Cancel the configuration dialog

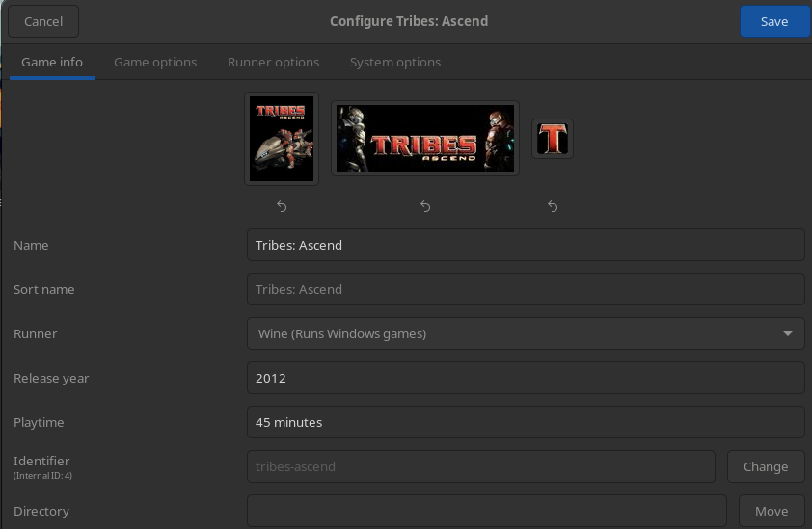tap(43, 21)
